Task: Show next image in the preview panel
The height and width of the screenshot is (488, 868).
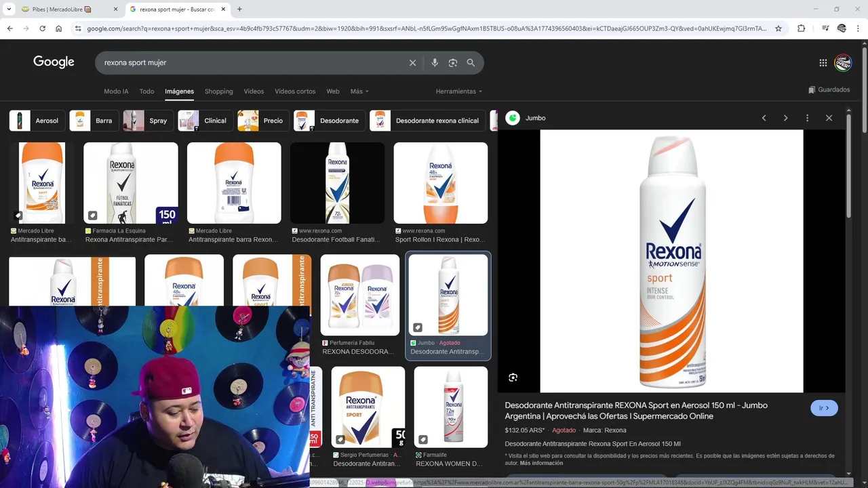Action: tap(786, 118)
